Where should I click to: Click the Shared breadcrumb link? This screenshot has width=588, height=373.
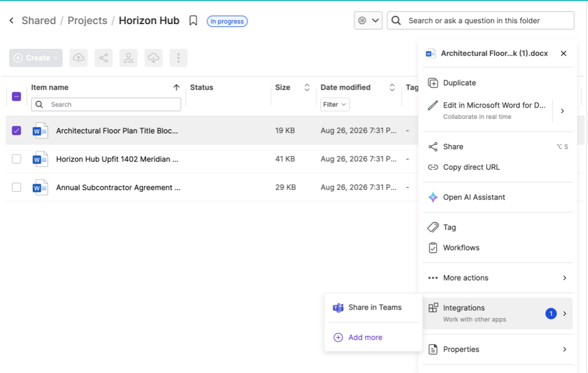click(39, 21)
